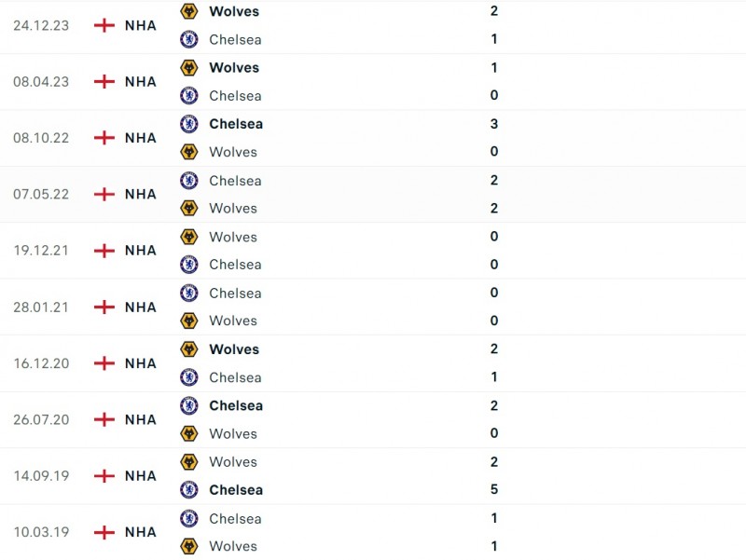Click the Chelsea crest in the 10.03.19 match
The height and width of the screenshot is (560, 746).
188,518
